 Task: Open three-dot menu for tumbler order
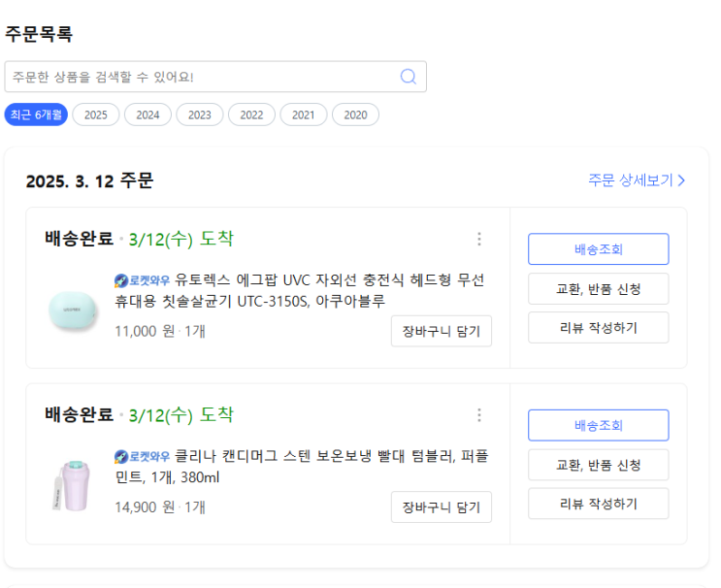click(x=478, y=415)
